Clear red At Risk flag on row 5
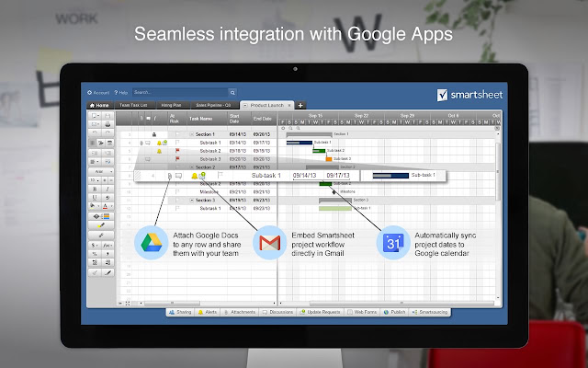Image resolution: width=588 pixels, height=368 pixels. (x=177, y=151)
